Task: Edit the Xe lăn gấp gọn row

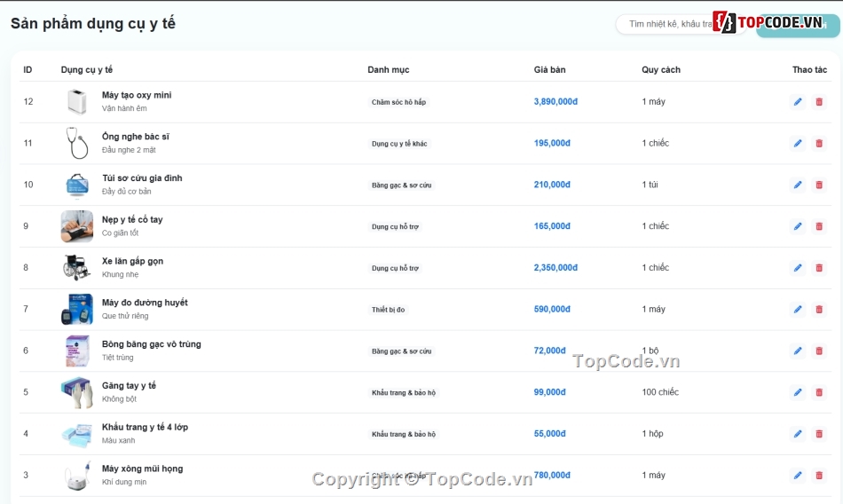Action: tap(798, 267)
